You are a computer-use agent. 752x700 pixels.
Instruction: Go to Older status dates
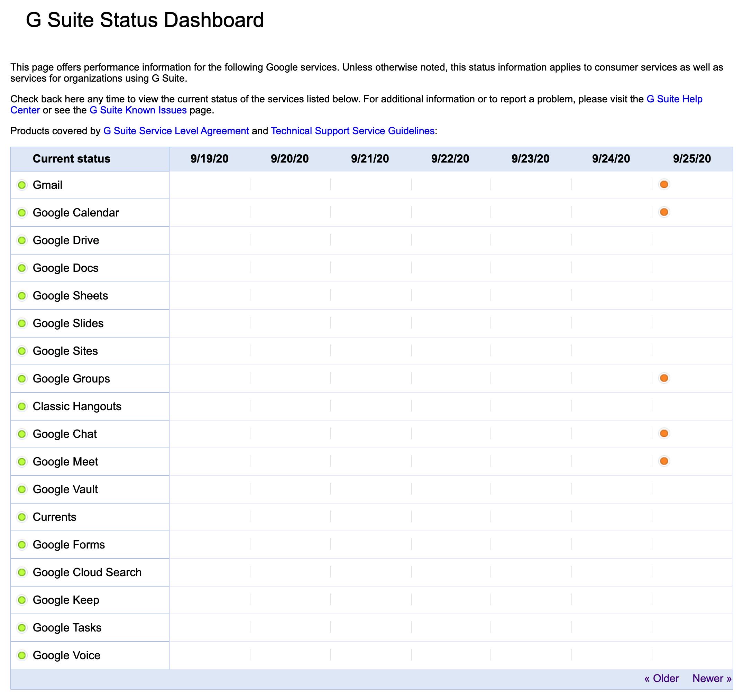point(661,678)
